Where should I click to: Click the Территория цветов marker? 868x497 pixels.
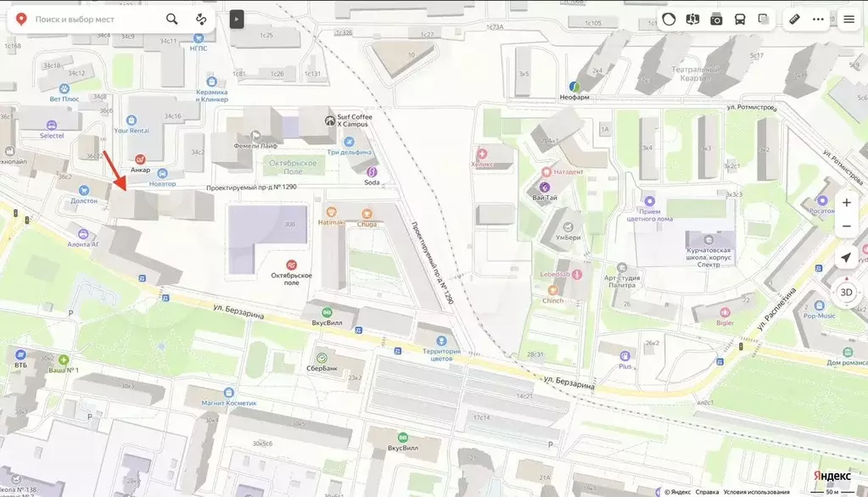441,341
